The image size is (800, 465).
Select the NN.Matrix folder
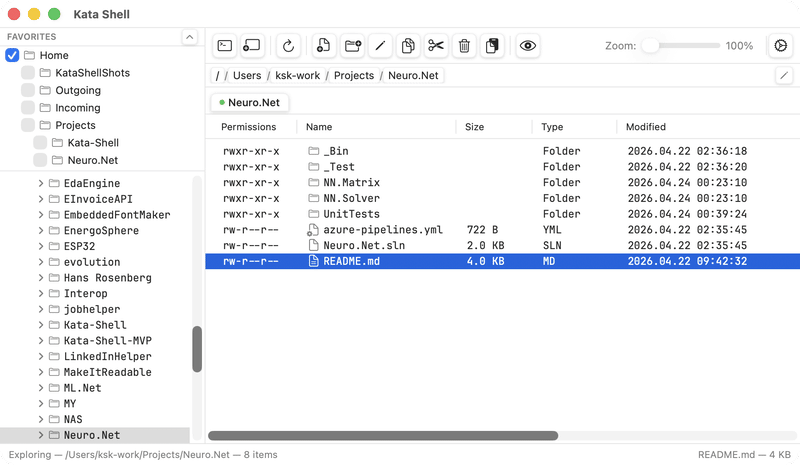(x=503, y=183)
